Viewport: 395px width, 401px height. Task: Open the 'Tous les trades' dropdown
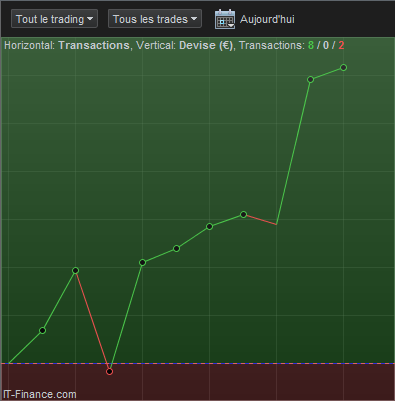click(155, 19)
